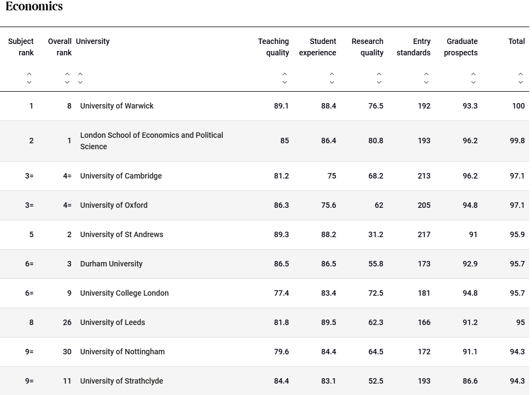Screen dimensions: 532x395
Task: Click the Teaching quality column header
Action: click(x=273, y=47)
